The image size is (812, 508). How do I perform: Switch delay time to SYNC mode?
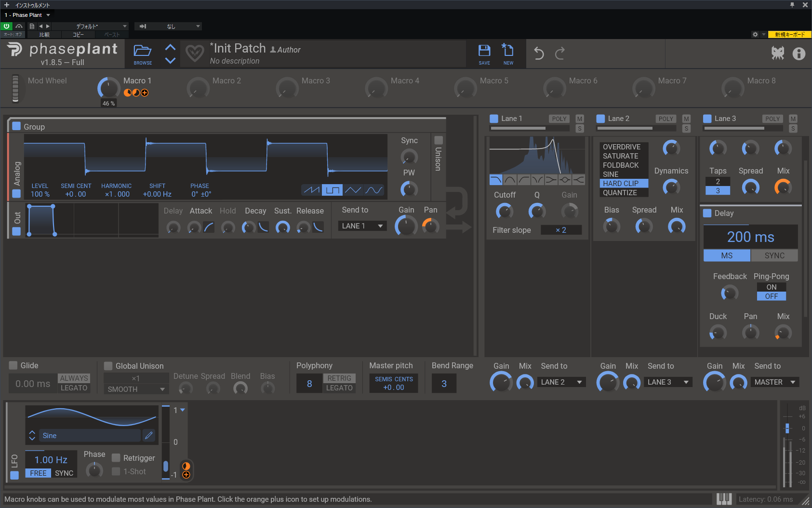774,255
